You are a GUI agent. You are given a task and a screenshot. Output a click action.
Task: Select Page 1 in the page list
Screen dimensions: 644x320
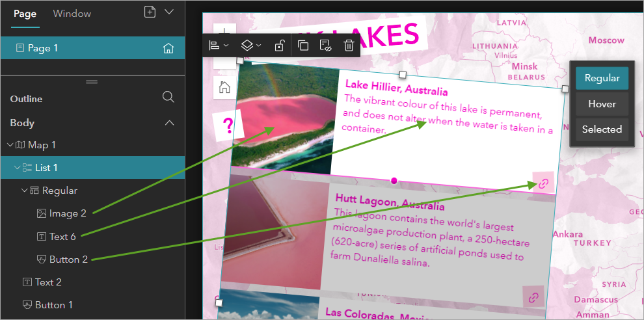(93, 48)
